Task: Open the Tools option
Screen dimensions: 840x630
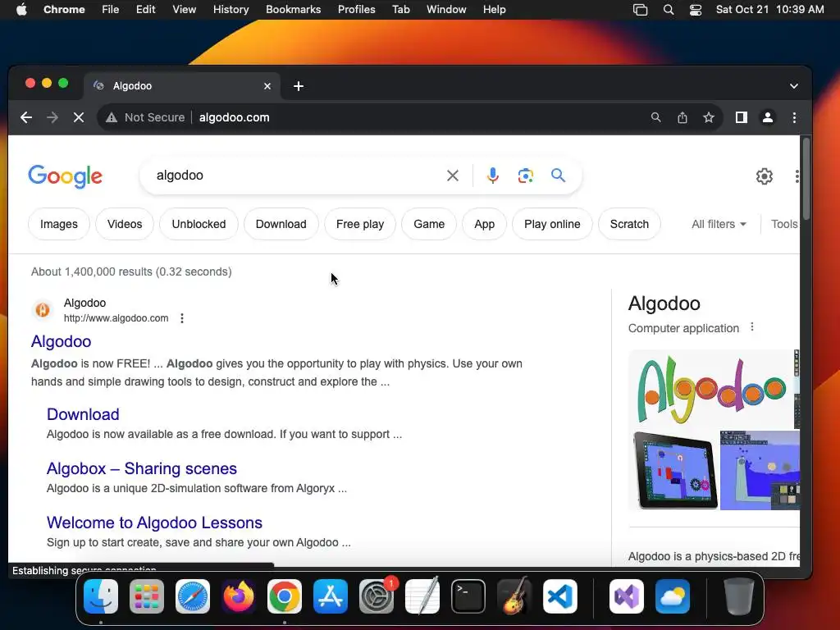Action: point(784,224)
